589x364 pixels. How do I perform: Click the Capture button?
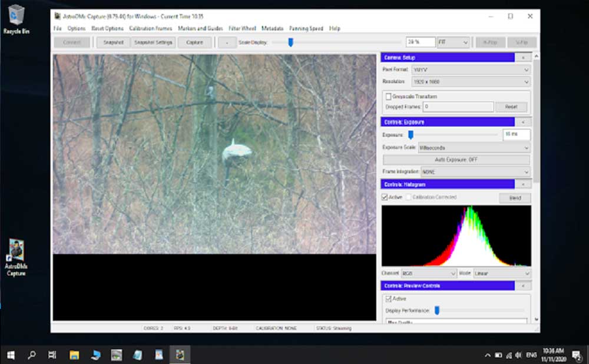click(x=194, y=42)
